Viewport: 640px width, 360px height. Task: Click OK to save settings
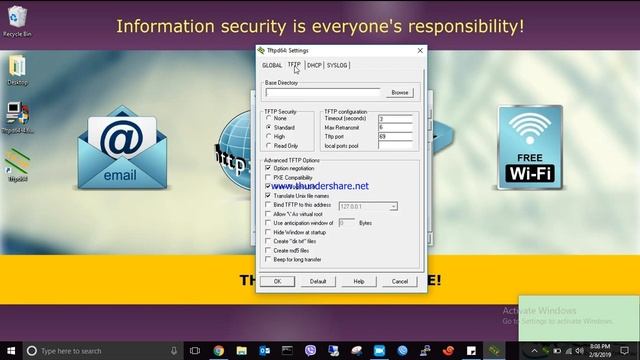pyautogui.click(x=278, y=281)
